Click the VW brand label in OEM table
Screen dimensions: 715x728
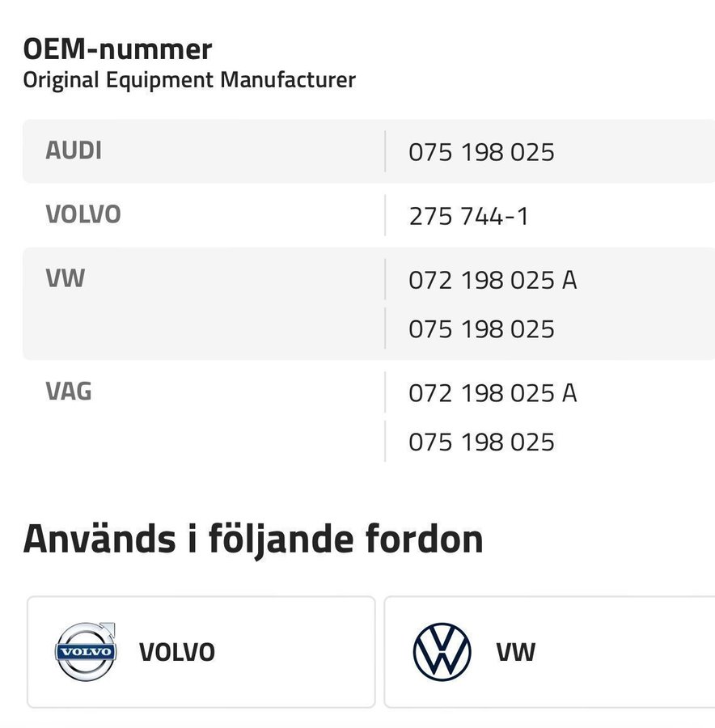pos(66,279)
